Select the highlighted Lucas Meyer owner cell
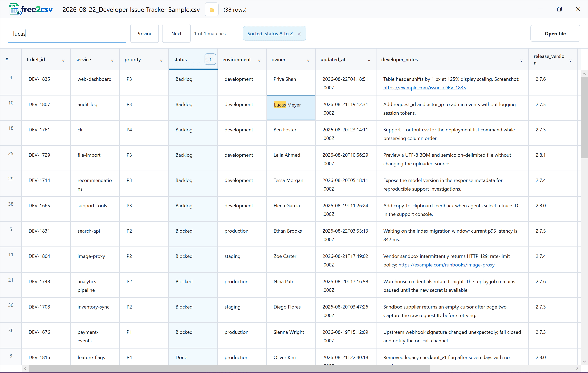 (x=291, y=108)
